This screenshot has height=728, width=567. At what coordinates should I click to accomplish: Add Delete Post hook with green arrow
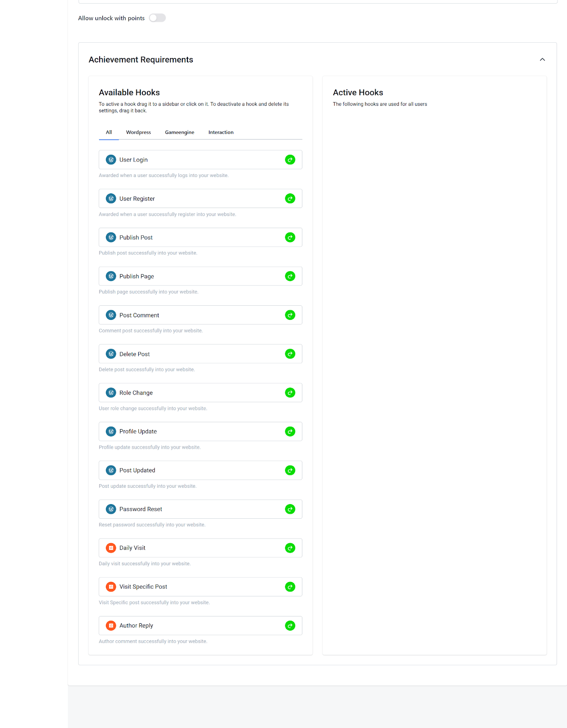[290, 354]
